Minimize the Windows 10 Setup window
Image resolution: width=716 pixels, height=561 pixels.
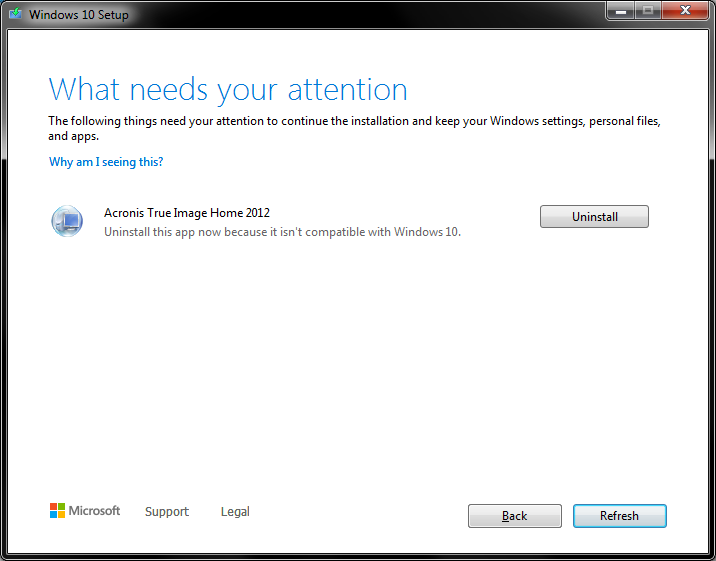tap(621, 11)
